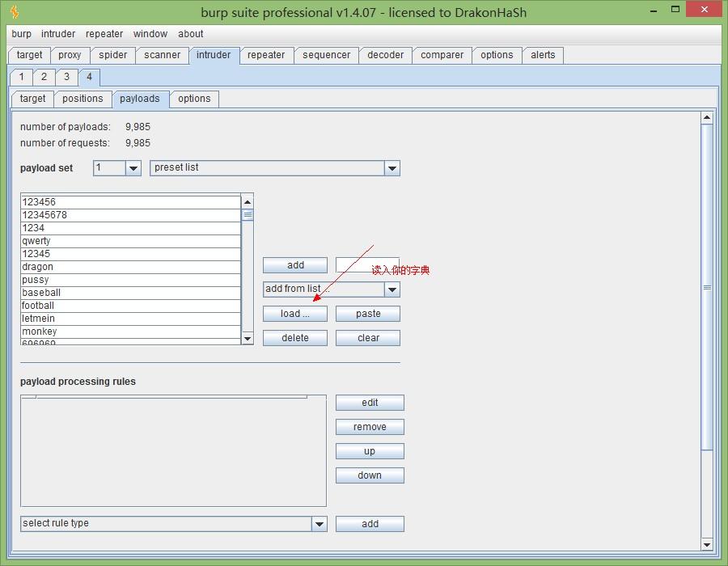Open payload set number dropdown
Screen dimensions: 728x566
133,168
